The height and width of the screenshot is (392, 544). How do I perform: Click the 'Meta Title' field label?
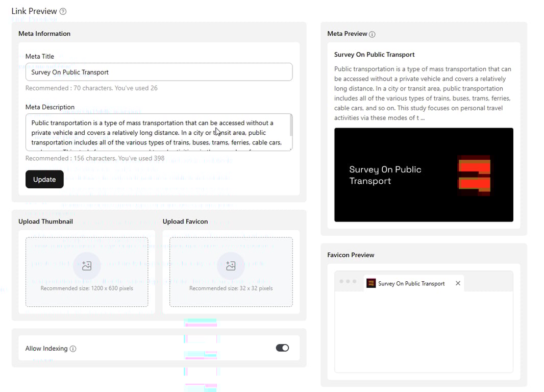[x=40, y=56]
